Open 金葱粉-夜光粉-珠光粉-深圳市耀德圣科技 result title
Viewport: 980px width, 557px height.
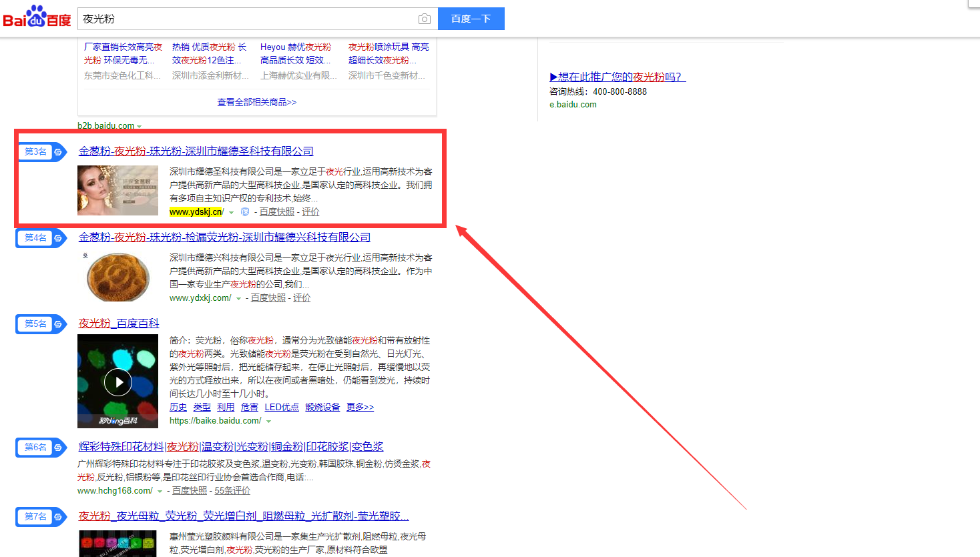coord(196,151)
